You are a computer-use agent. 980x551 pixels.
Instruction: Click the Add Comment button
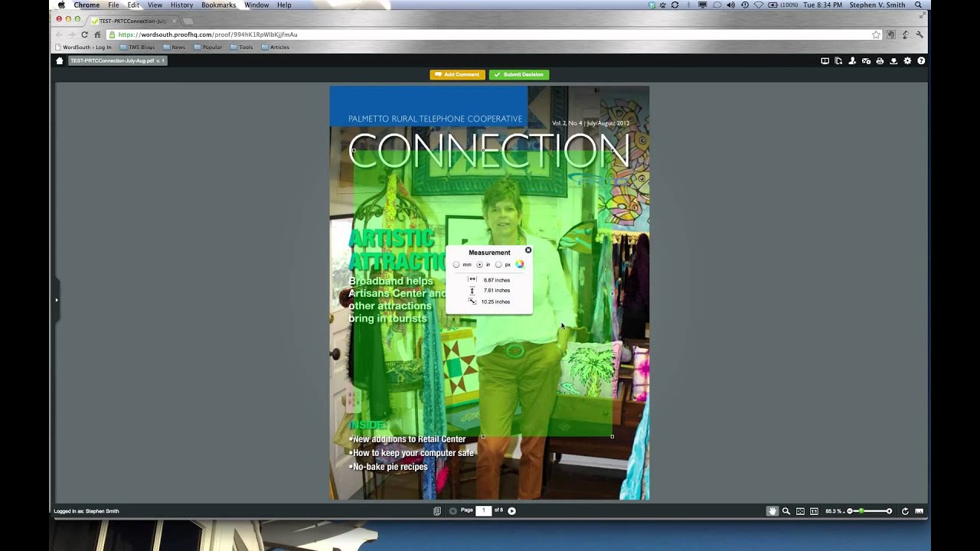pos(457,75)
